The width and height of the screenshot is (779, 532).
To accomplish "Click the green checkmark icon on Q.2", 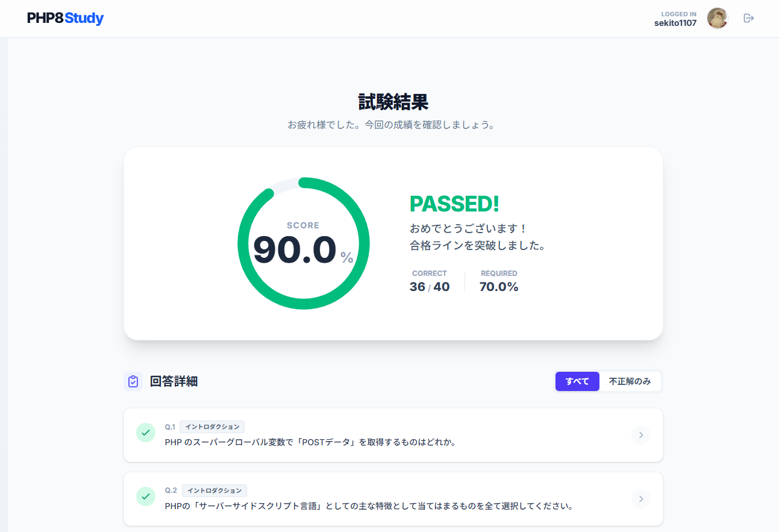I will [x=146, y=496].
